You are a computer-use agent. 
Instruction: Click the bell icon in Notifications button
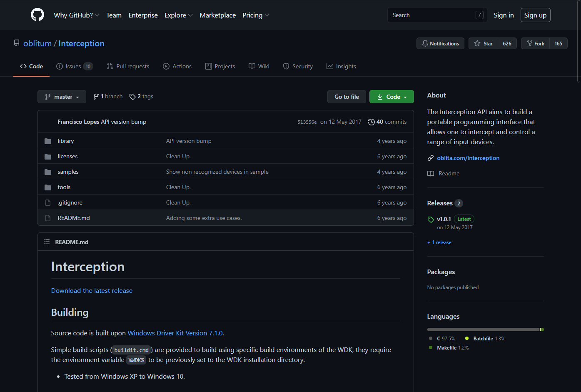point(425,43)
